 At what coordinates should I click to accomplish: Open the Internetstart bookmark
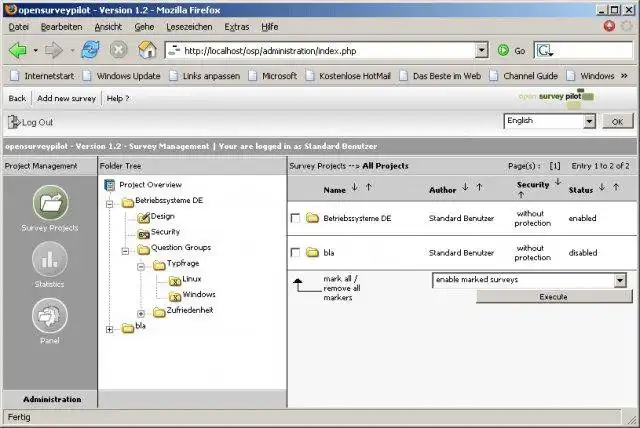coord(43,76)
